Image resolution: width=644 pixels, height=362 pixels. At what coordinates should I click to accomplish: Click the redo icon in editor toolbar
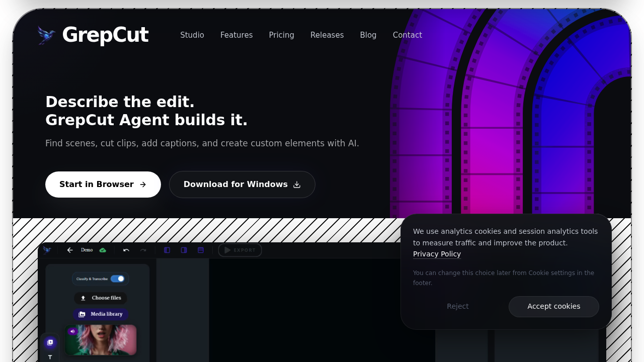pos(143,250)
